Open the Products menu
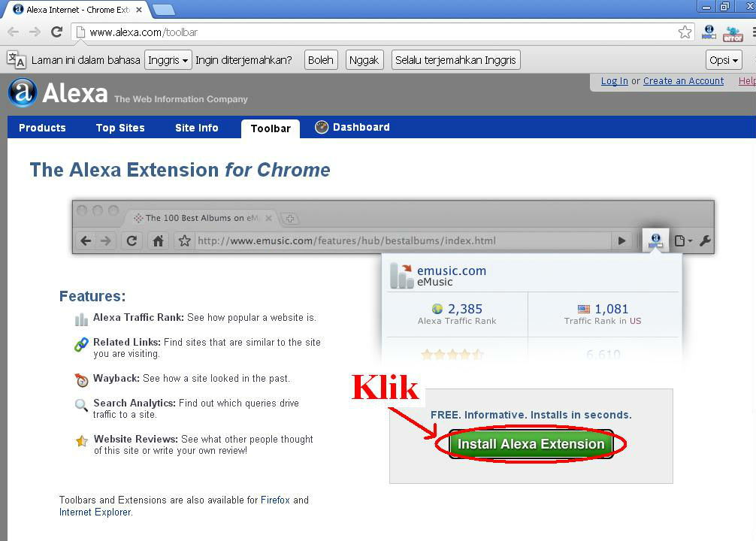The height and width of the screenshot is (541, 756). click(42, 128)
